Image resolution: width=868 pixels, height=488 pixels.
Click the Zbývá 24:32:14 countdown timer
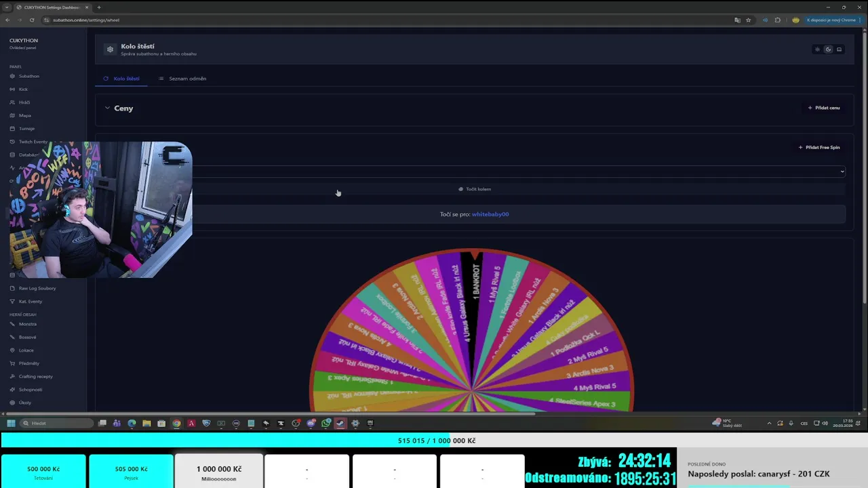625,461
